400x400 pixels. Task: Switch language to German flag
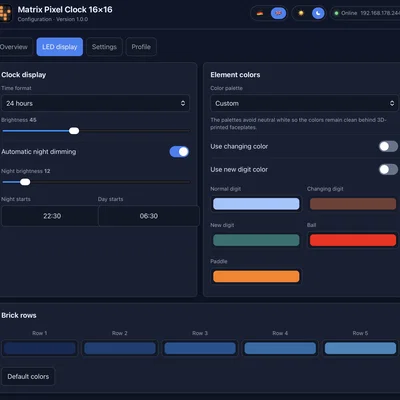[x=260, y=13]
